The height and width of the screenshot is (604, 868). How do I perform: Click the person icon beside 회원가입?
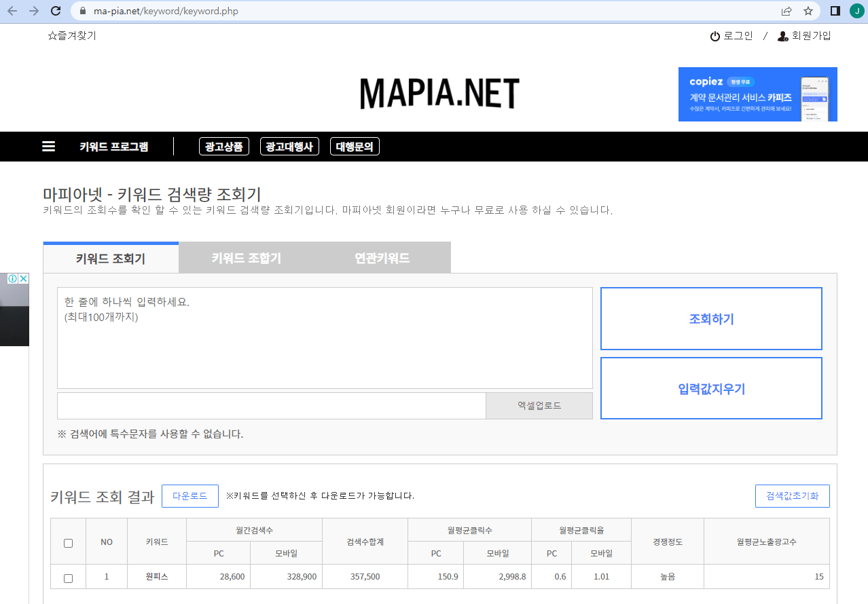click(x=781, y=35)
